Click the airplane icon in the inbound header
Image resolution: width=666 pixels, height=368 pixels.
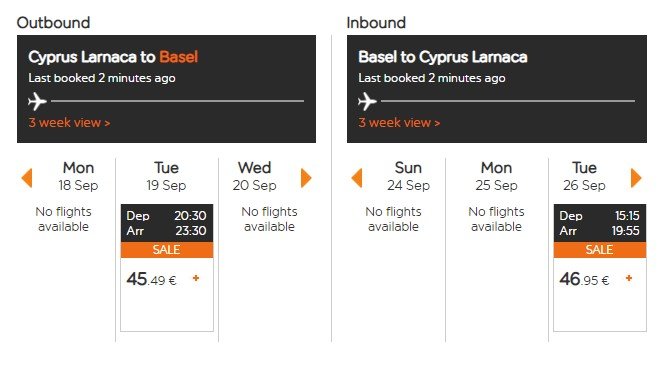click(367, 102)
